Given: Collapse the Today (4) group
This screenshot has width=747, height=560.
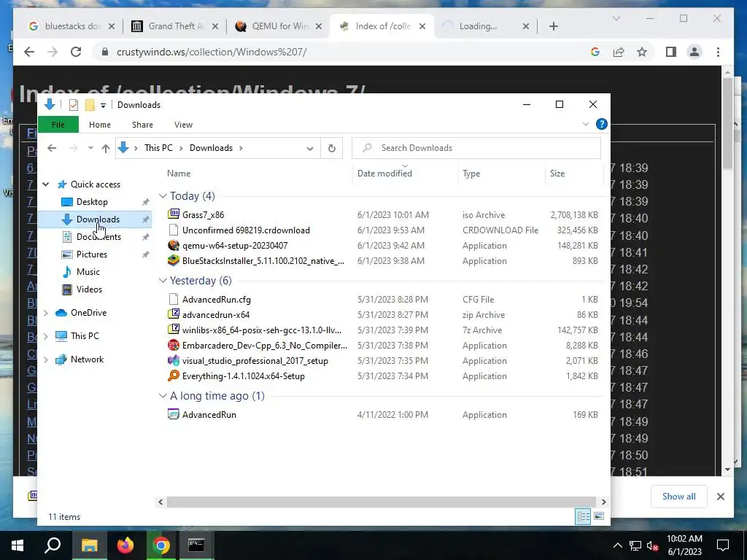Looking at the screenshot, I should coord(163,195).
